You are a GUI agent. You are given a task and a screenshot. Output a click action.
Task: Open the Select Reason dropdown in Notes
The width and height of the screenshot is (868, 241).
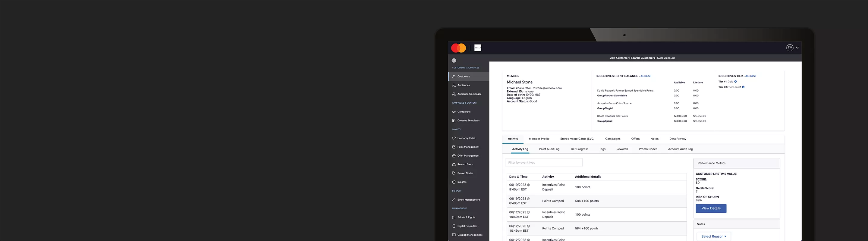(714, 236)
